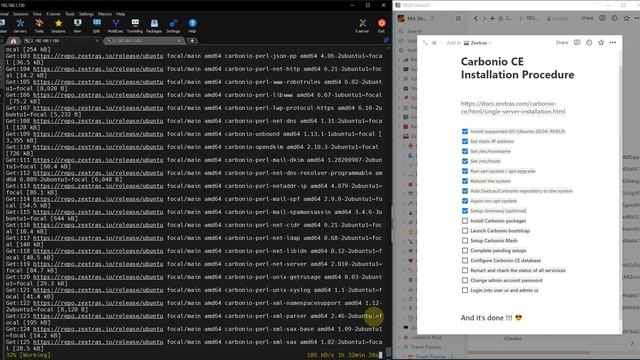Image resolution: width=640 pixels, height=360 pixels.
Task: Go back in Notion navigation
Action: [476, 18]
